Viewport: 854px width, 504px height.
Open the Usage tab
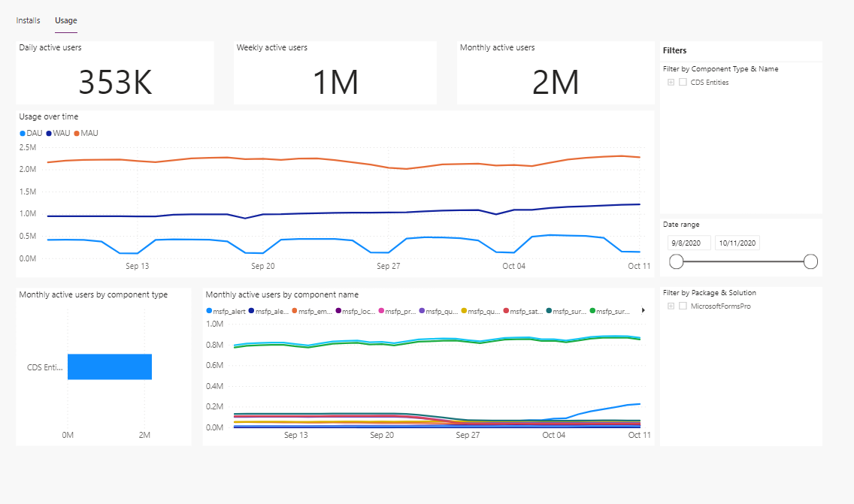[x=66, y=20]
